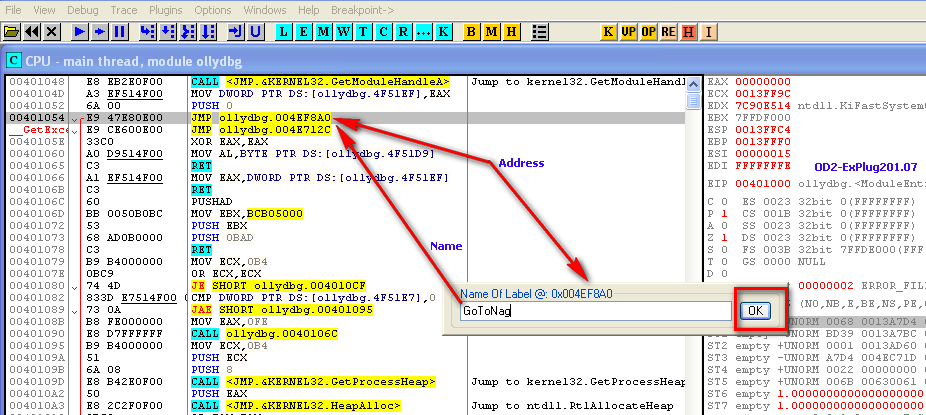The height and width of the screenshot is (415, 926).
Task: Click the label name field containing GoToNag
Action: point(596,311)
